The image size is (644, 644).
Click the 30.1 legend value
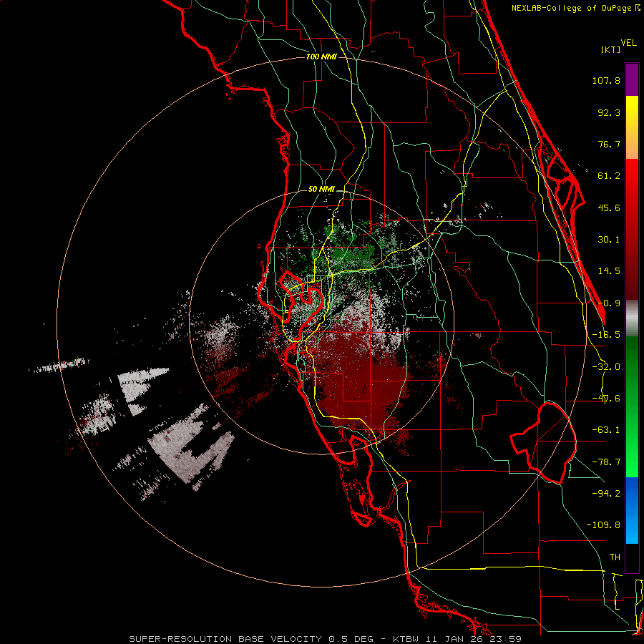pos(609,240)
